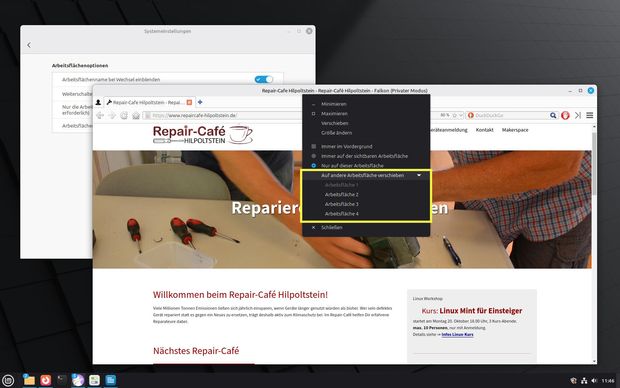Open the network tray icon
The height and width of the screenshot is (388, 620).
point(584,381)
